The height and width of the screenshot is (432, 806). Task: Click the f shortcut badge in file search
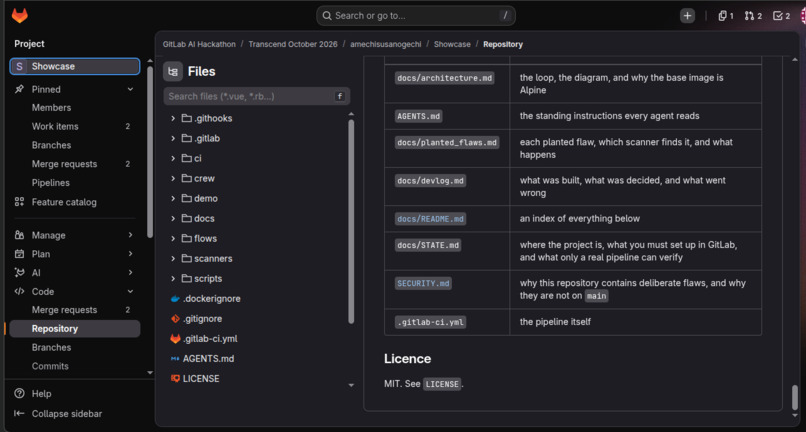pos(339,96)
